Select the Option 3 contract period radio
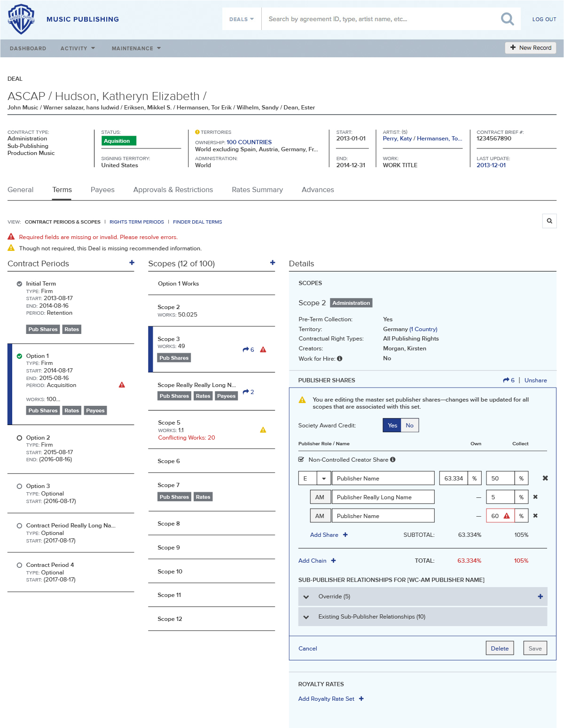This screenshot has height=728, width=564. (x=19, y=486)
